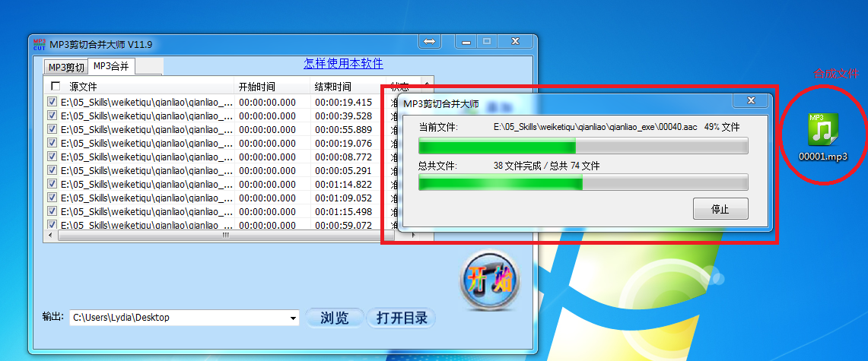Uncheck the row ending at 00:00:39.528
The height and width of the screenshot is (361, 868).
click(52, 116)
